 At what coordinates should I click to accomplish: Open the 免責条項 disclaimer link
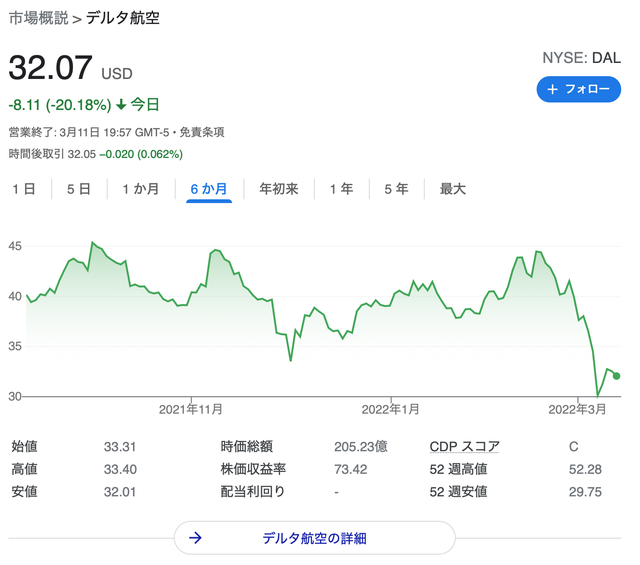tap(202, 132)
